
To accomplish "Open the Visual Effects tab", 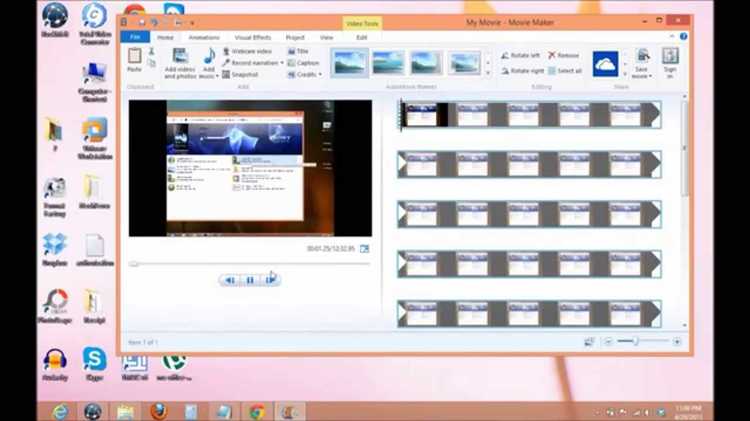I will coord(252,37).
